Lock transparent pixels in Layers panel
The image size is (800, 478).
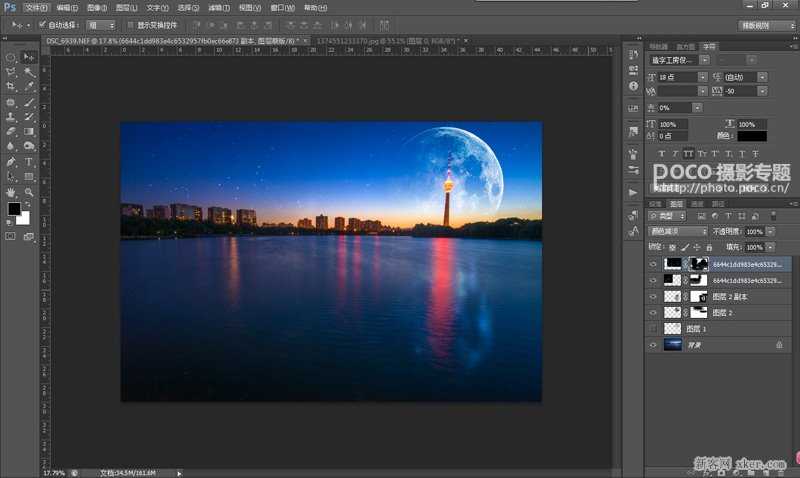[672, 247]
